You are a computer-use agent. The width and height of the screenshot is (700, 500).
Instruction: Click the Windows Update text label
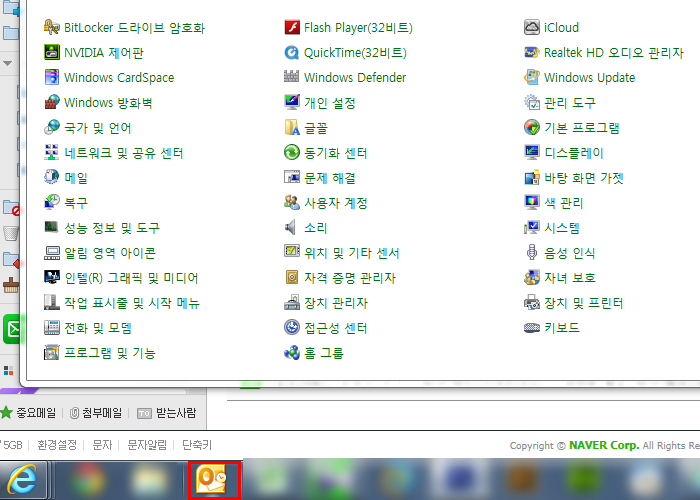pyautogui.click(x=589, y=78)
